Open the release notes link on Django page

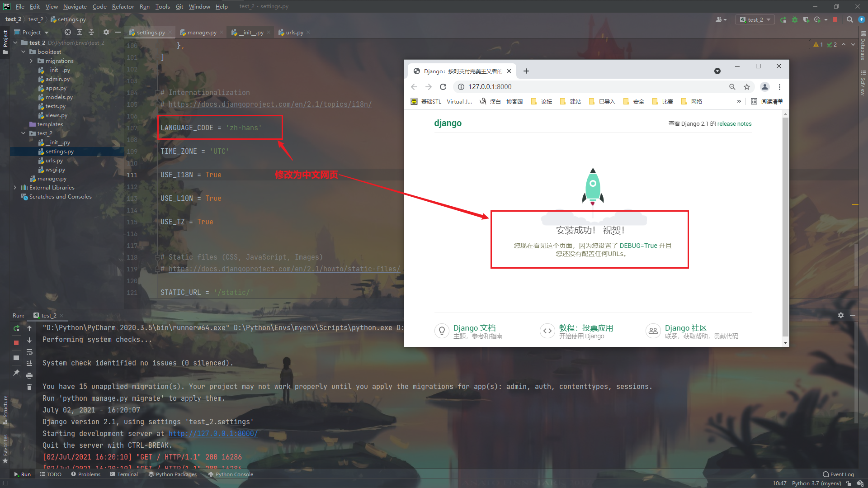(734, 124)
